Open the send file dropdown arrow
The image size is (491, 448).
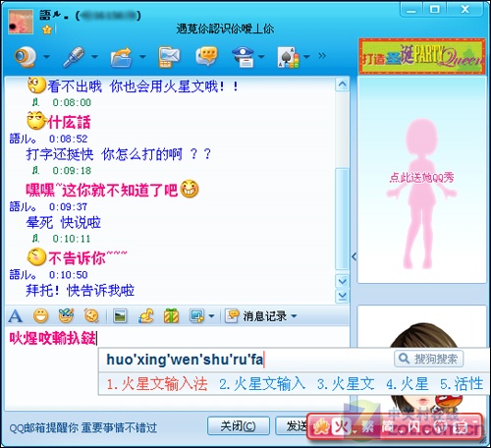pyautogui.click(x=142, y=57)
